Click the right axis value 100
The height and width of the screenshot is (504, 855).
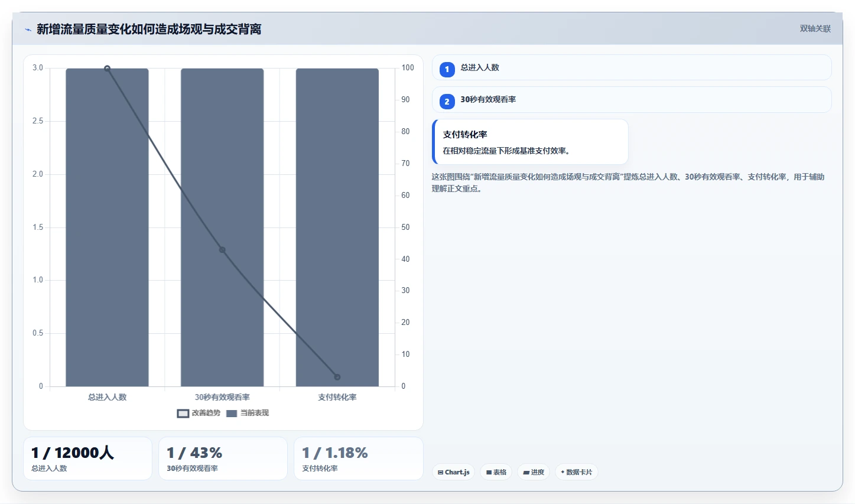point(408,68)
